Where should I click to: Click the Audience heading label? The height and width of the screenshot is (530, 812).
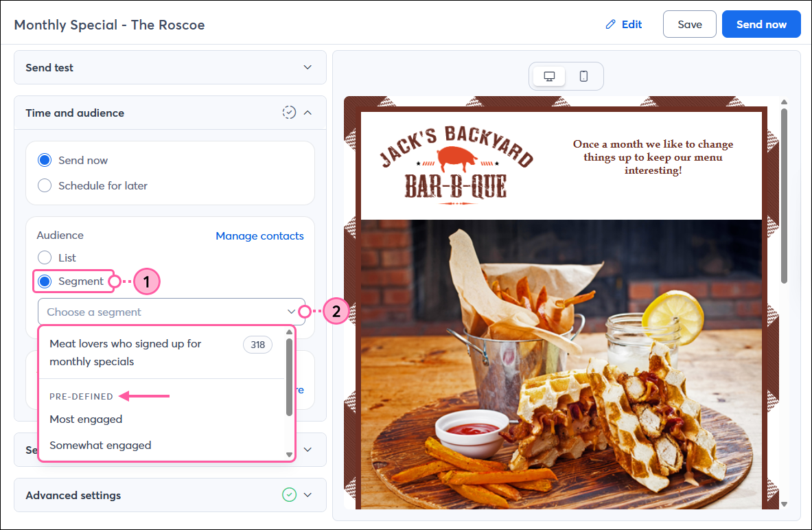point(60,235)
